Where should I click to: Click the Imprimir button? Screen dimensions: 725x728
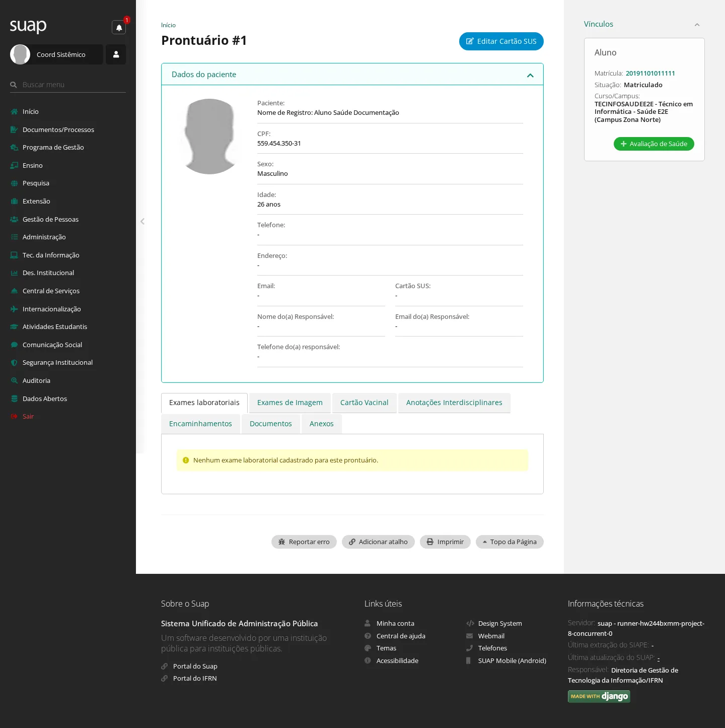coord(445,542)
